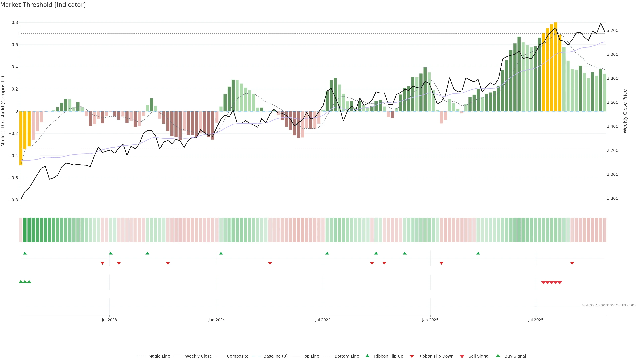Toggle Composite line legend item
The width and height of the screenshot is (644, 362).
click(x=237, y=356)
